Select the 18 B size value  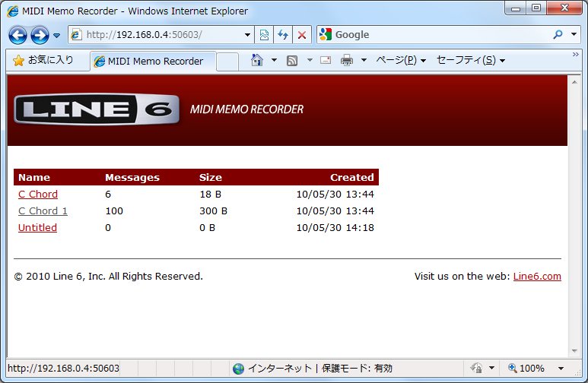211,194
